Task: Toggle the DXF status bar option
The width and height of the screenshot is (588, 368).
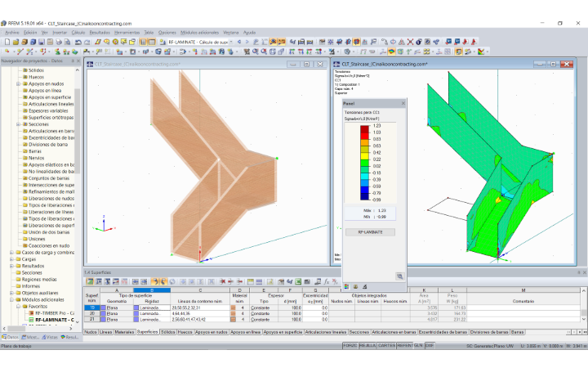Action: pyautogui.click(x=430, y=345)
